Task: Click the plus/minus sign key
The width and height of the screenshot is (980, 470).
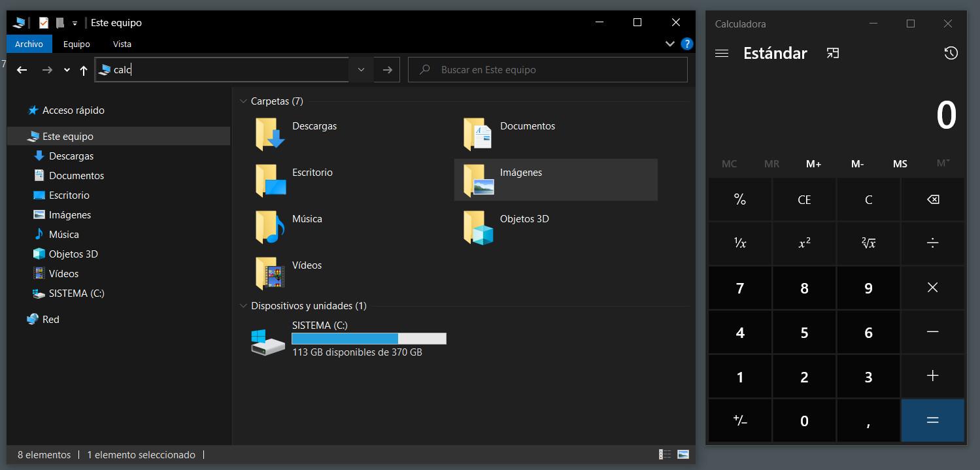Action: pos(740,420)
